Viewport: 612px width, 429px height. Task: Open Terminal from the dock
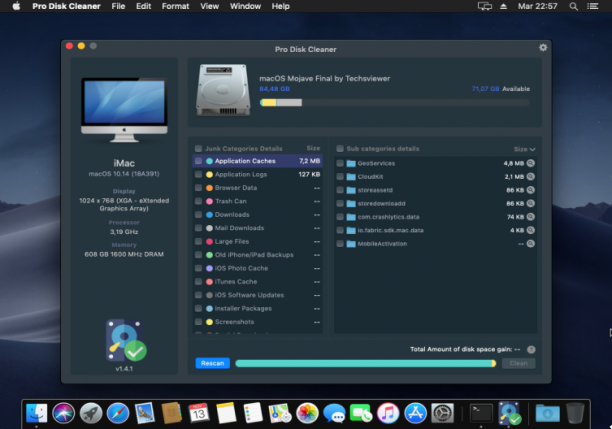coord(481,413)
